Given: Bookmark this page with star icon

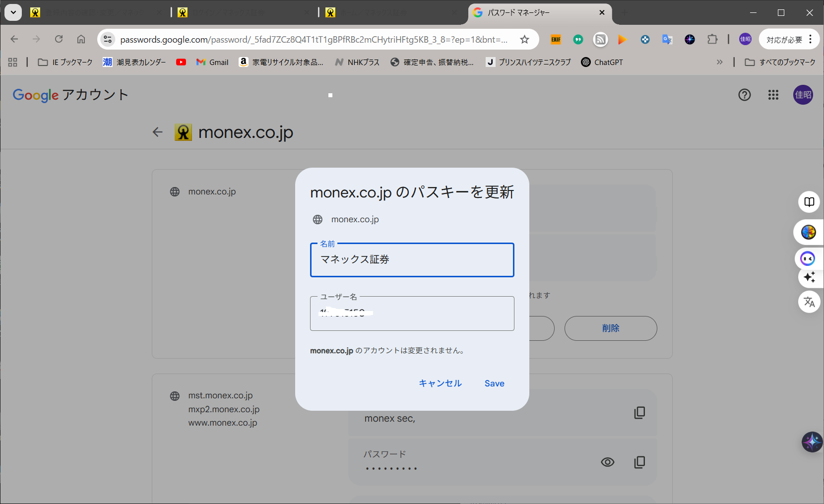Looking at the screenshot, I should 524,40.
